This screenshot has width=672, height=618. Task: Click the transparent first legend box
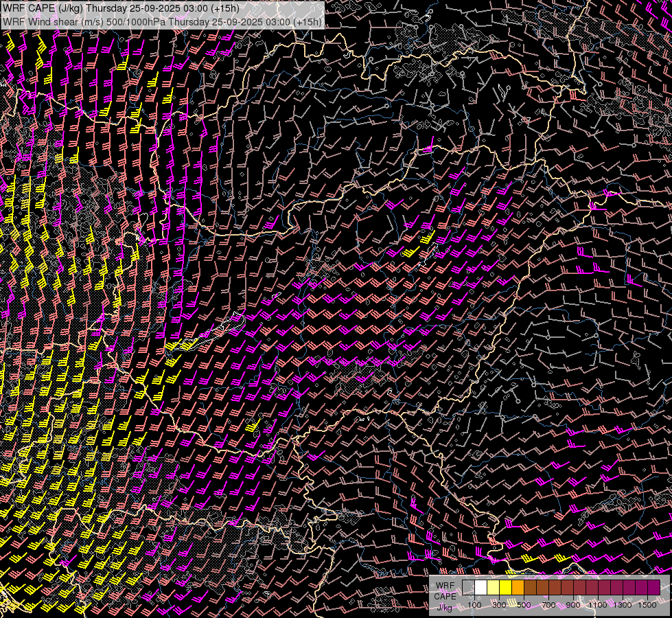469,587
